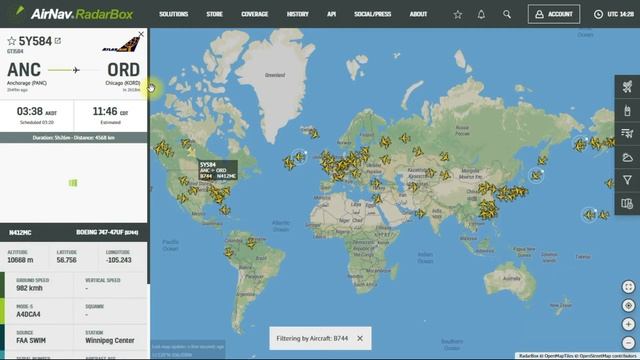The width and height of the screenshot is (640, 360).
Task: Click the Mode-S code A40CA4
Action: 28,314
